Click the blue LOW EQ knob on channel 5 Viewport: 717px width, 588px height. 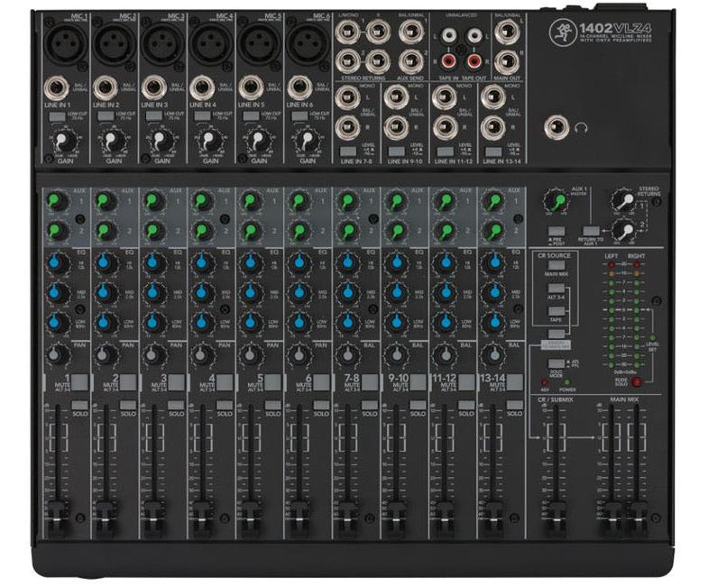pos(250,323)
